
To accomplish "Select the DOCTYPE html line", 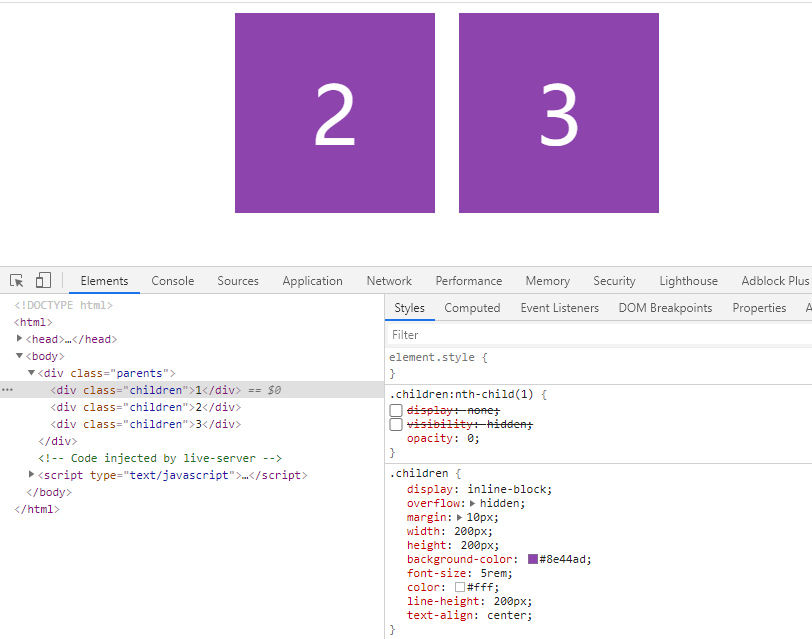I will click(x=63, y=305).
